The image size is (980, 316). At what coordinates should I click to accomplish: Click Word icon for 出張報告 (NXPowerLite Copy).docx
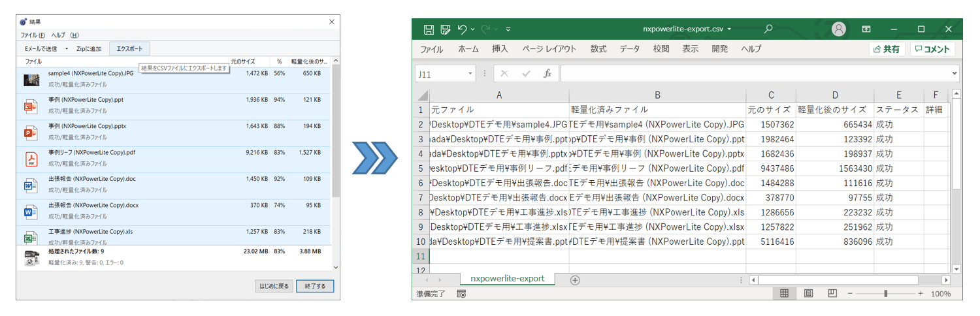31,212
